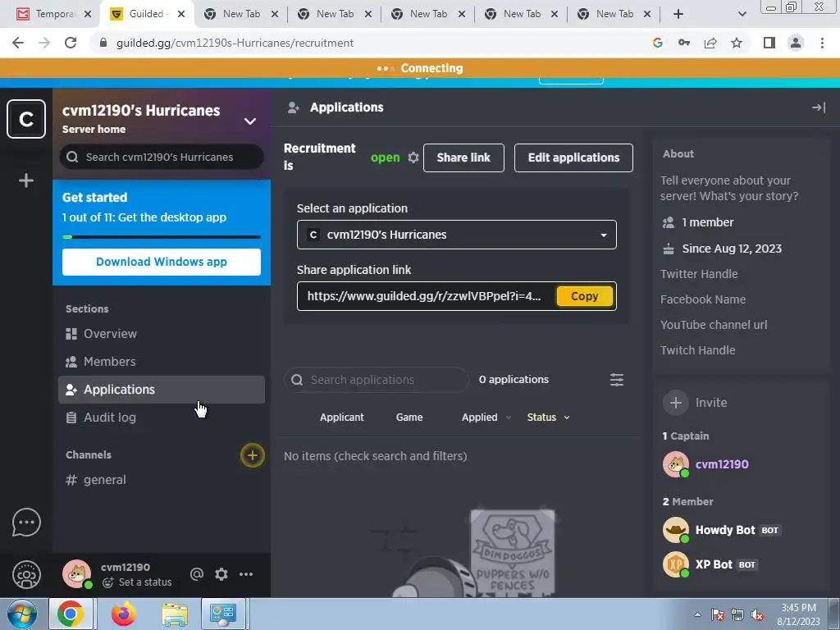Sort by the Applied column
840x630 pixels.
point(486,418)
